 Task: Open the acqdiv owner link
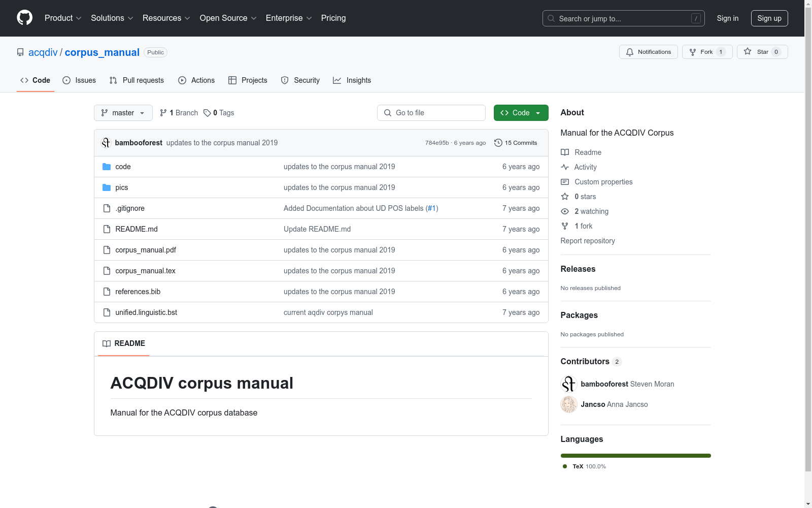[x=43, y=52]
